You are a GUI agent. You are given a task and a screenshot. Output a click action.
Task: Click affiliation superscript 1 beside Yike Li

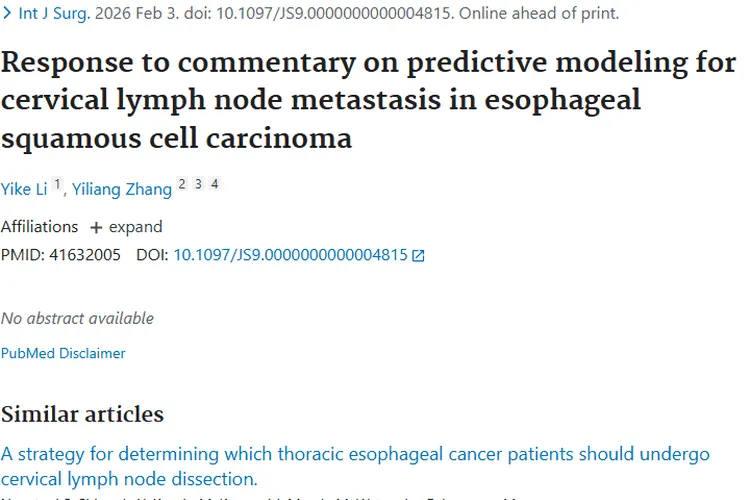pos(58,185)
